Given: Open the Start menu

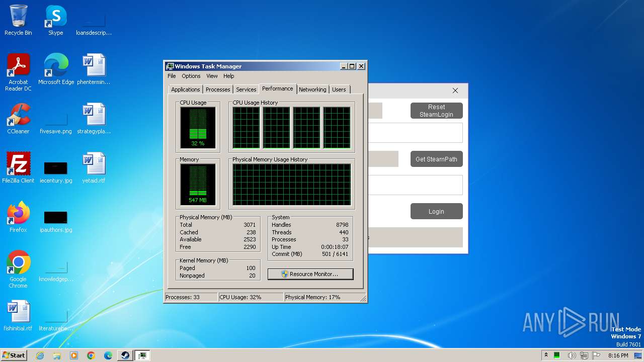Looking at the screenshot, I should coord(14,355).
